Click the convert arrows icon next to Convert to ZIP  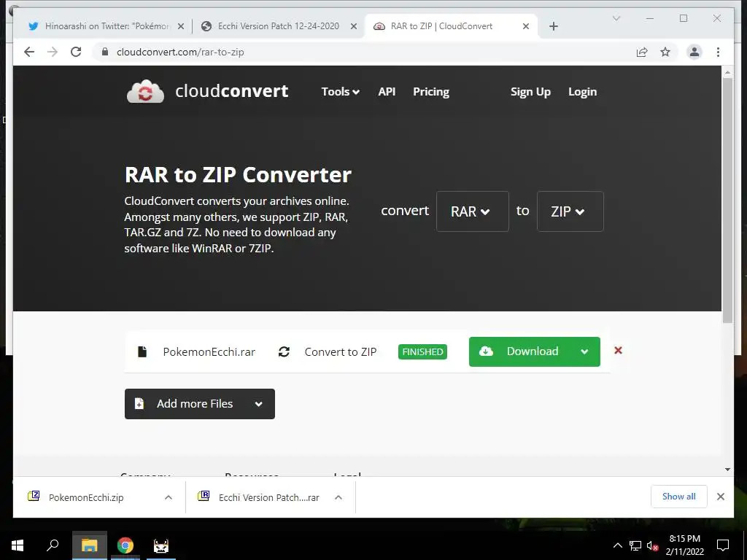pyautogui.click(x=284, y=352)
